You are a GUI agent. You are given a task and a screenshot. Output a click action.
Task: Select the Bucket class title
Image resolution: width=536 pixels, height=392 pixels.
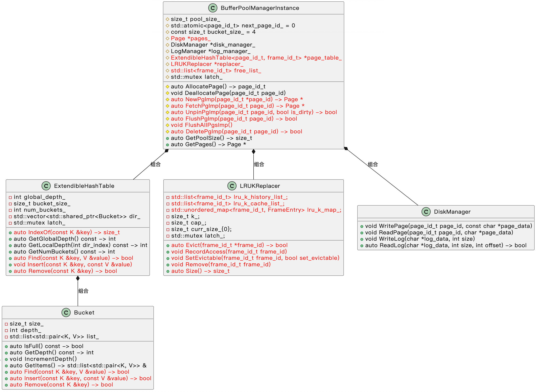[x=84, y=312]
